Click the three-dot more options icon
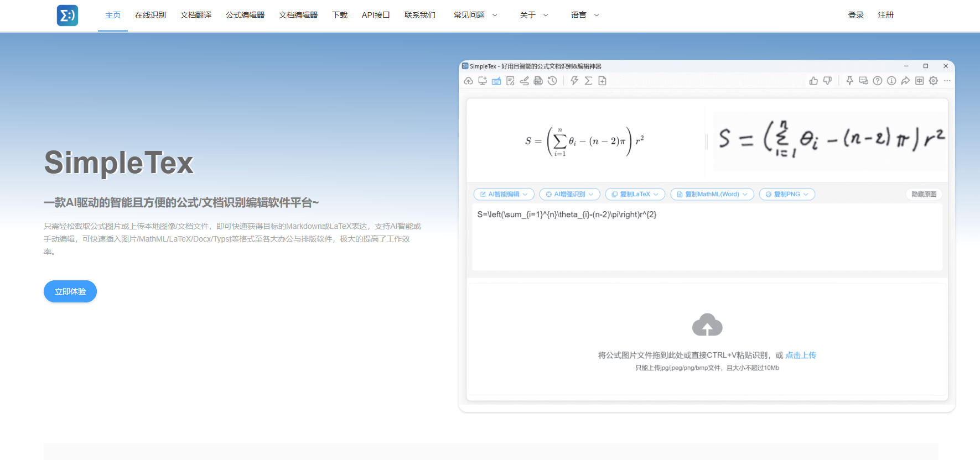Image resolution: width=980 pixels, height=460 pixels. (947, 81)
